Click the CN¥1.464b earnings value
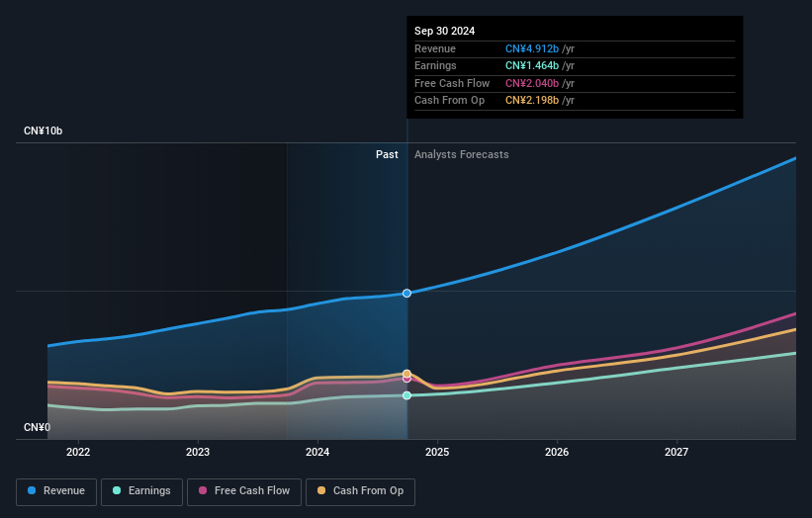 pos(532,65)
